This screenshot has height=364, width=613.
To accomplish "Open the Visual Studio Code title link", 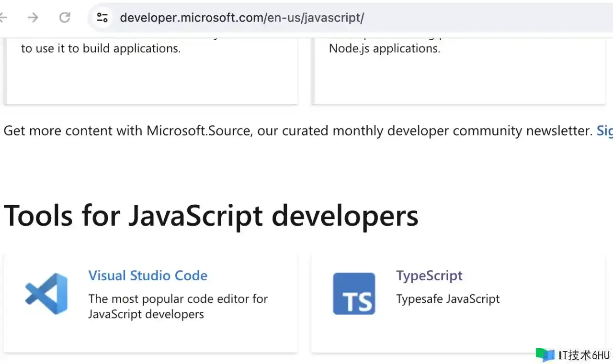I will pyautogui.click(x=148, y=276).
